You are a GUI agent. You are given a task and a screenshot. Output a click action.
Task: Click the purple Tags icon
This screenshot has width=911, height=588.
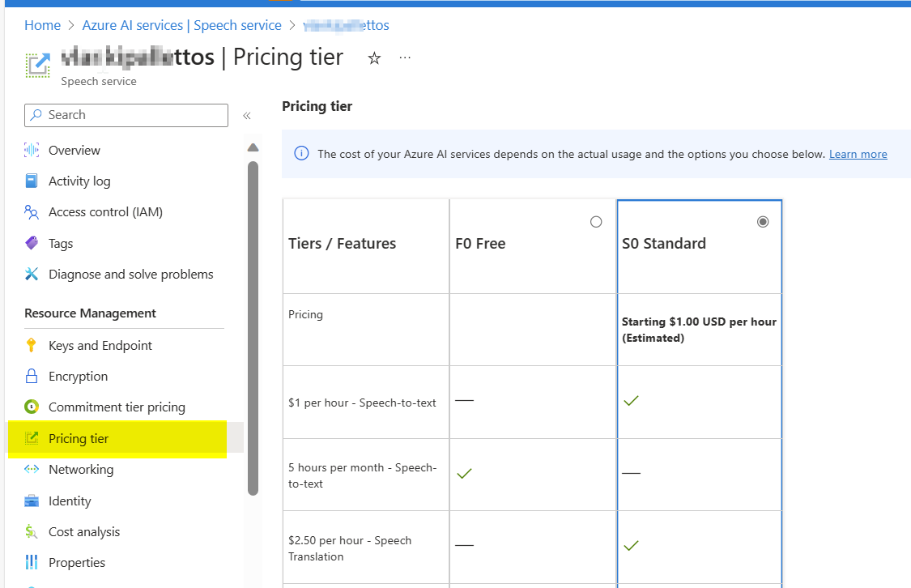point(32,243)
